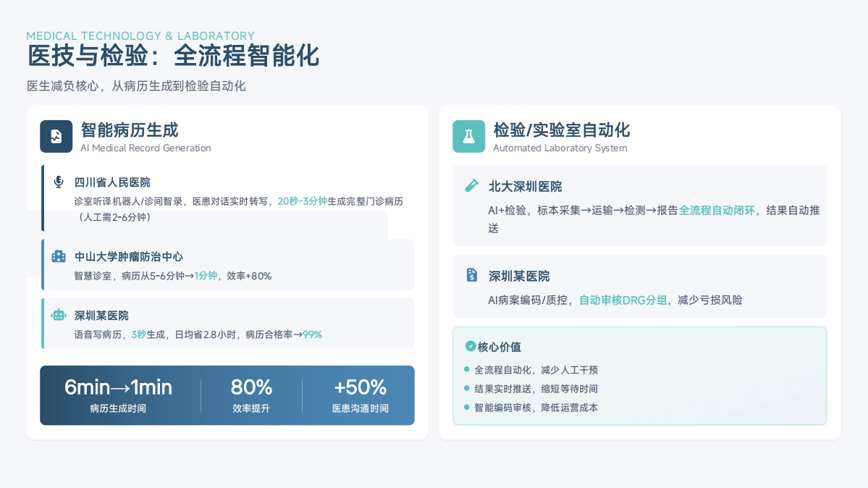Image resolution: width=868 pixels, height=488 pixels.
Task: Select the 检验/实验室自动化 section heading
Action: pyautogui.click(x=561, y=130)
